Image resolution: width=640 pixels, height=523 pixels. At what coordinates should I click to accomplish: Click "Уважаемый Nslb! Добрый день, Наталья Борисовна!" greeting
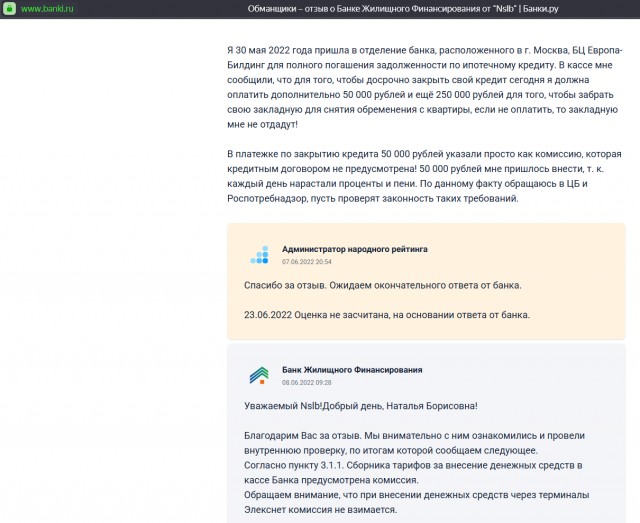click(361, 406)
